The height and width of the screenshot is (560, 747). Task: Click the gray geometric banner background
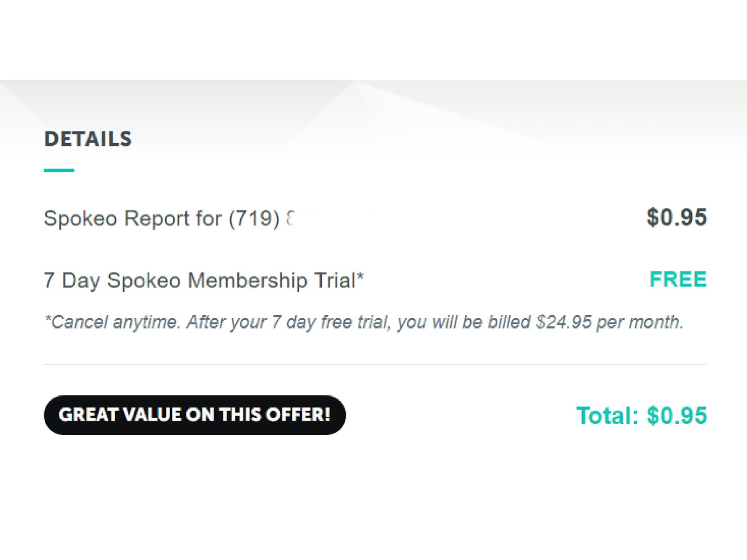(x=467, y=112)
